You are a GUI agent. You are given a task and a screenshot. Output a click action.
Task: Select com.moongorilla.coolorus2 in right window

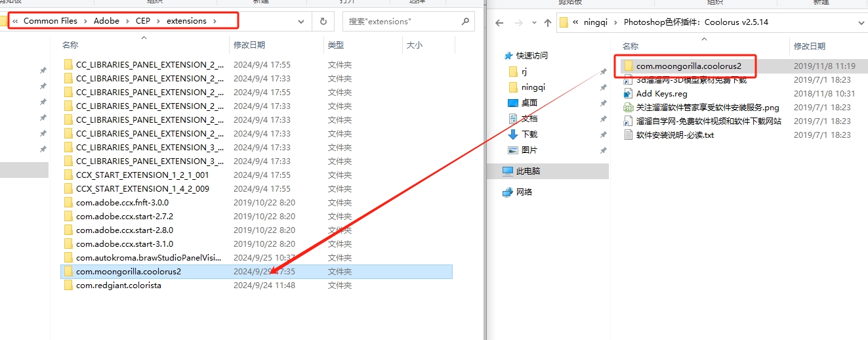[x=689, y=66]
